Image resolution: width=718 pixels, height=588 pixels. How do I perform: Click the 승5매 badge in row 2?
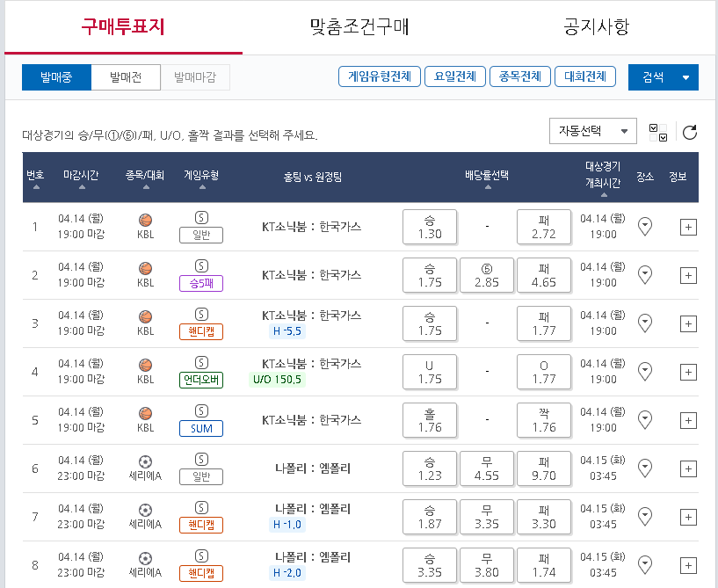point(201,283)
